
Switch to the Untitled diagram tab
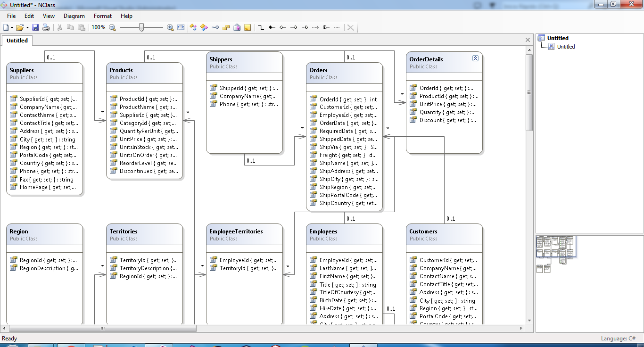pos(17,41)
